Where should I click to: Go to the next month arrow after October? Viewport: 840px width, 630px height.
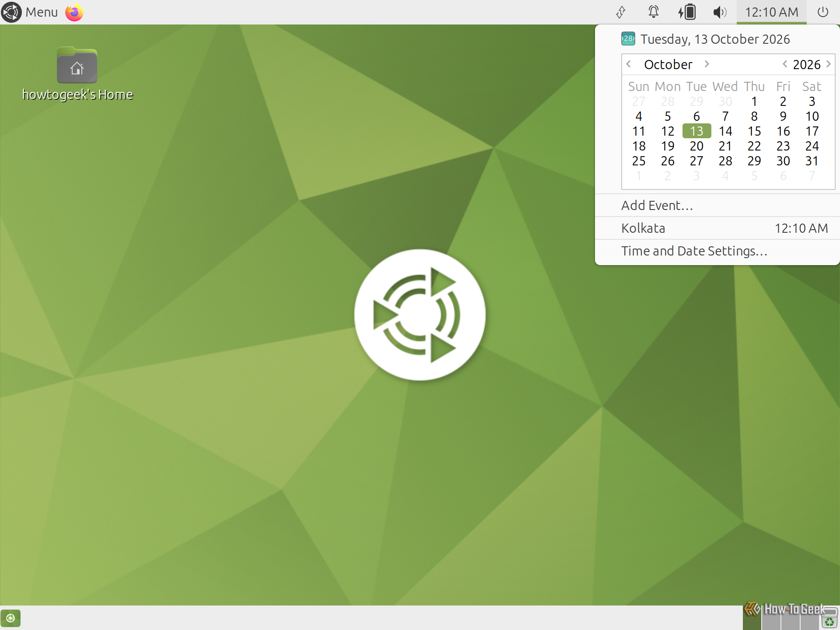(x=707, y=64)
